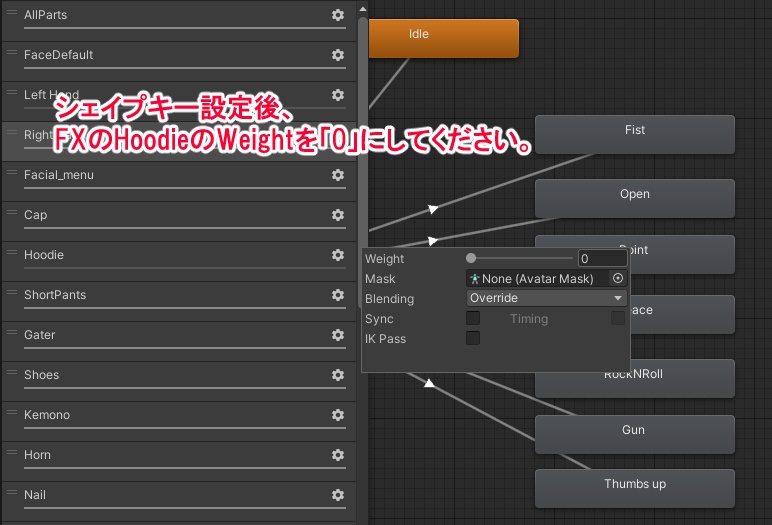
Task: Select the Horn layer
Action: (x=179, y=461)
